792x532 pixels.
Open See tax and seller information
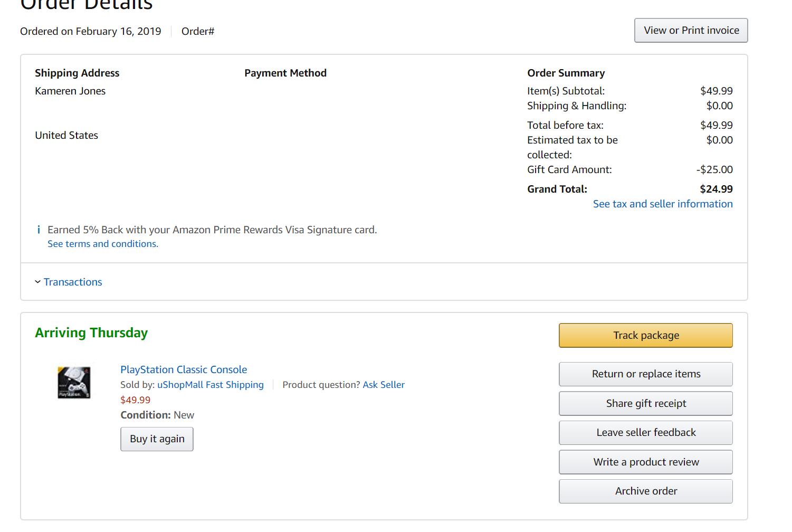click(663, 204)
